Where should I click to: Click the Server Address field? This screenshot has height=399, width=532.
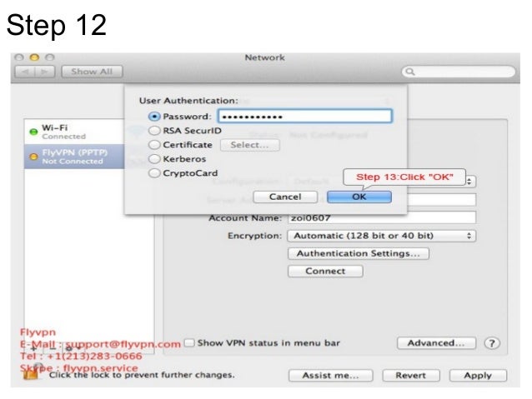441,199
